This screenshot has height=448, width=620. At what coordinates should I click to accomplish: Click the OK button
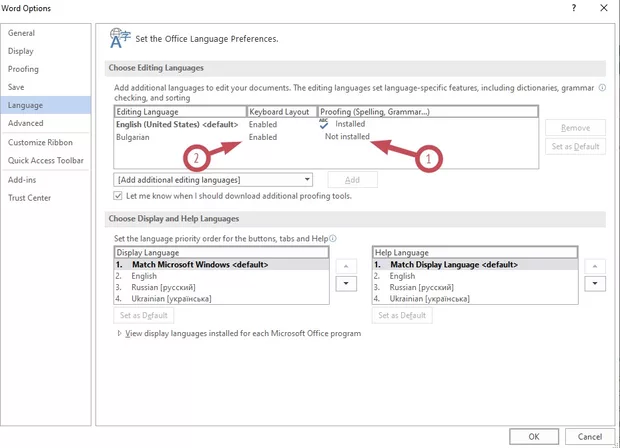(534, 437)
